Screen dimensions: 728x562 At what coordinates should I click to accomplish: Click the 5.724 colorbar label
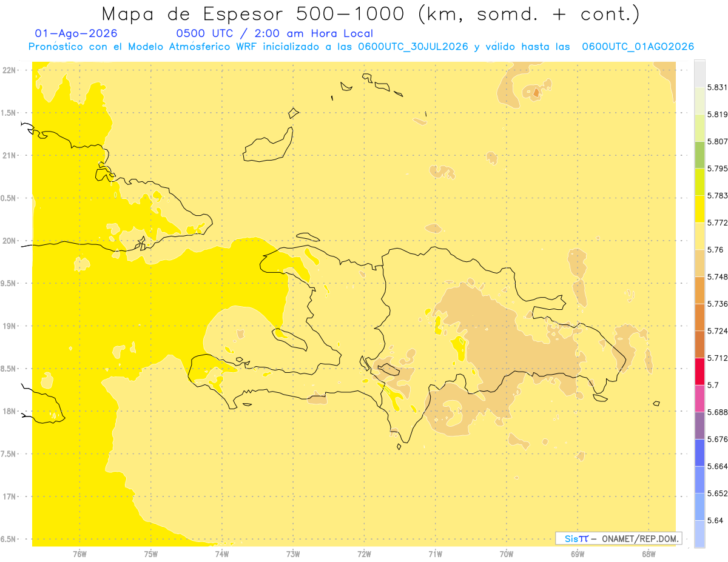coord(717,331)
